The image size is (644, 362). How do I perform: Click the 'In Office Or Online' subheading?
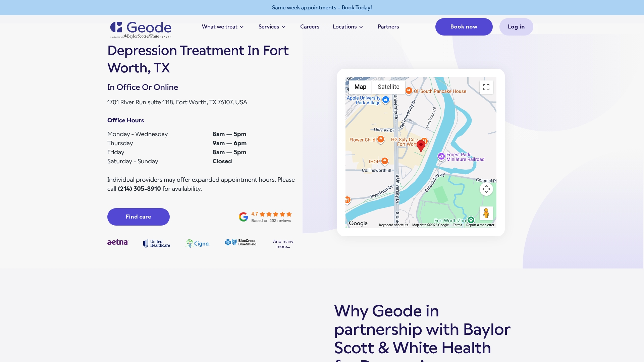(x=143, y=87)
